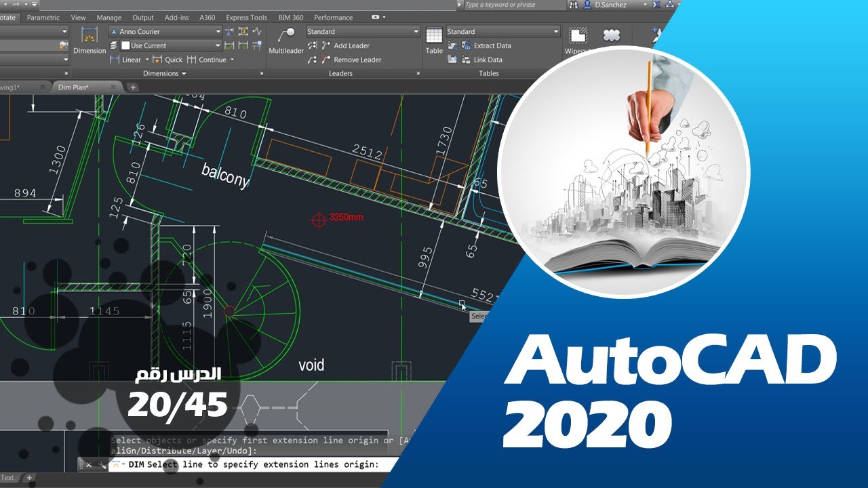
Task: Switch to the Add-ins ribbon tab
Action: [177, 18]
